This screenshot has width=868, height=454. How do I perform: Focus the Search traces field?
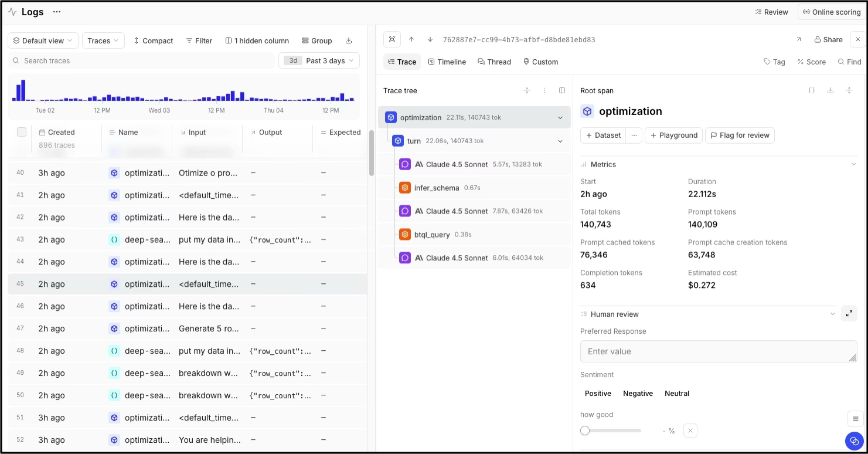pos(141,60)
